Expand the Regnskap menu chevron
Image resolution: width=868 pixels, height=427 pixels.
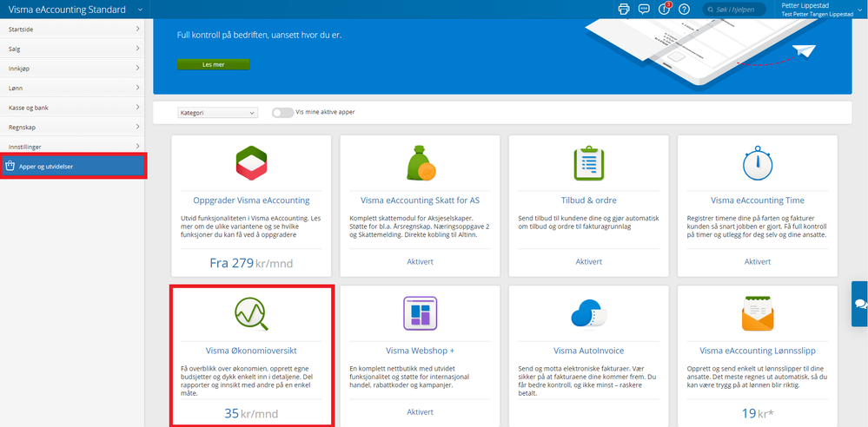(x=137, y=127)
